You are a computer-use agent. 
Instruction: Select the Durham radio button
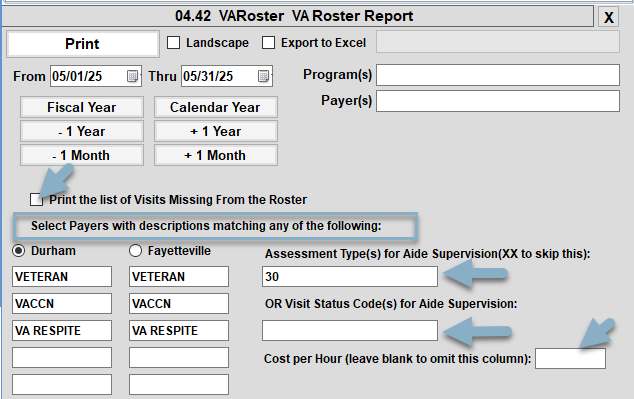[x=18, y=251]
